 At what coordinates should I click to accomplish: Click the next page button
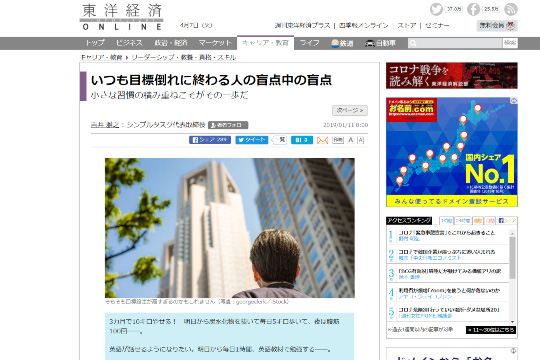click(350, 110)
